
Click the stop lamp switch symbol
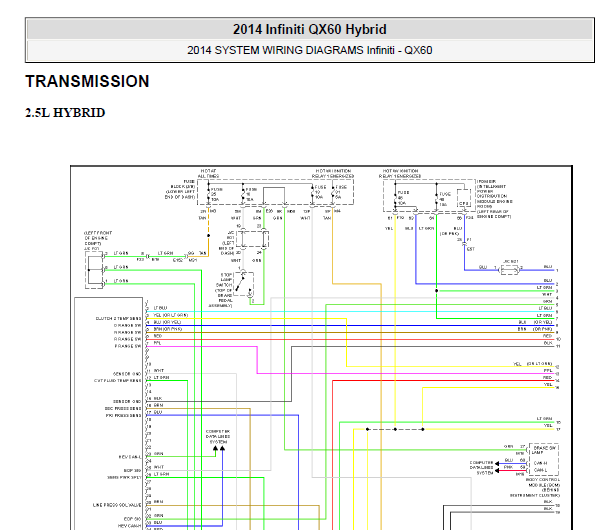(x=244, y=284)
